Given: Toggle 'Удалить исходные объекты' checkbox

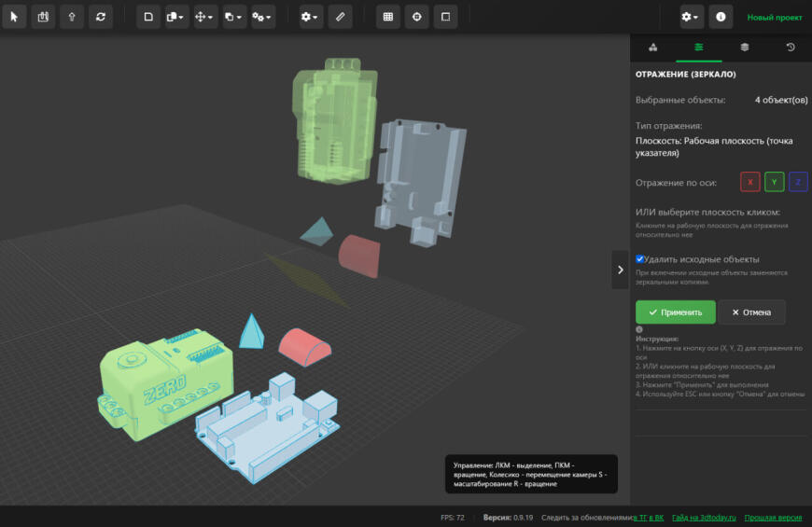Looking at the screenshot, I should pyautogui.click(x=639, y=259).
